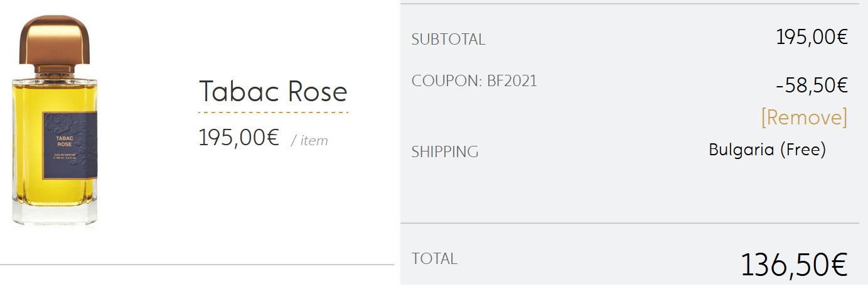This screenshot has width=868, height=286.
Task: Select the Bulgaria (Free) shipping text
Action: (767, 150)
